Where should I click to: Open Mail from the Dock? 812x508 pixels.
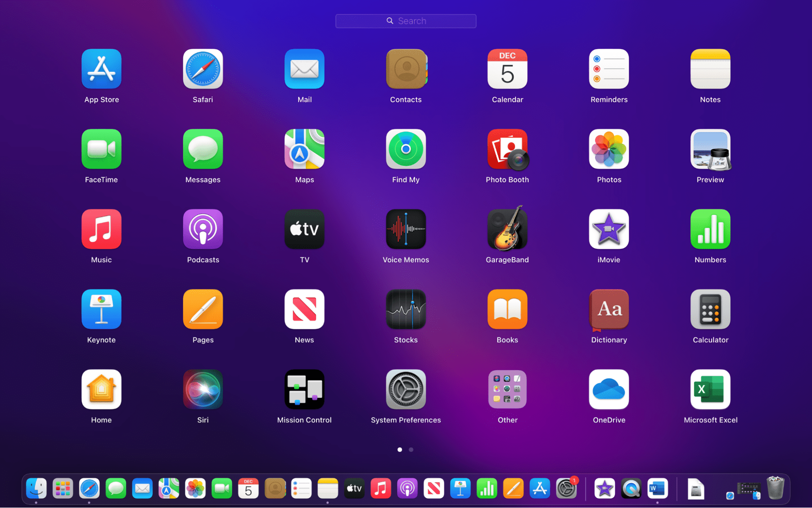tap(142, 488)
